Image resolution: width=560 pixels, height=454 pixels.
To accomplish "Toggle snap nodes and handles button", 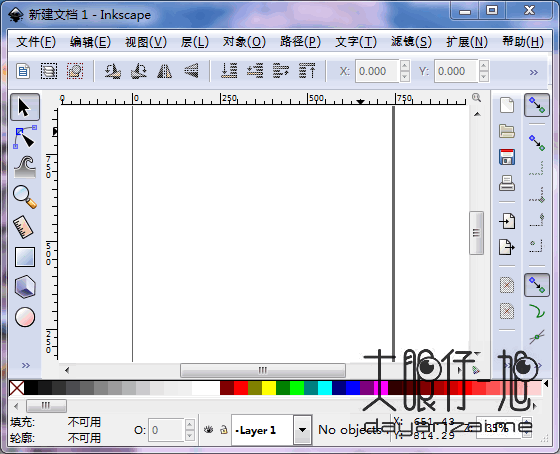I will point(536,285).
